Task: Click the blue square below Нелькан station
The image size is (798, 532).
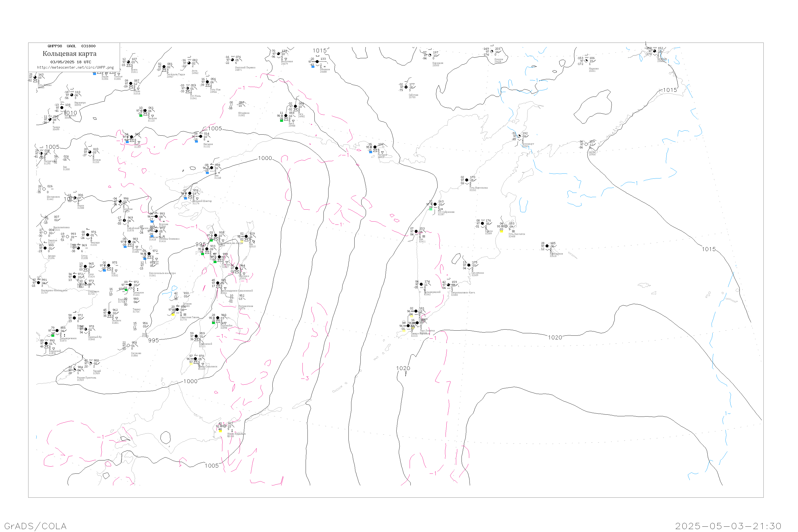Action: click(x=197, y=141)
